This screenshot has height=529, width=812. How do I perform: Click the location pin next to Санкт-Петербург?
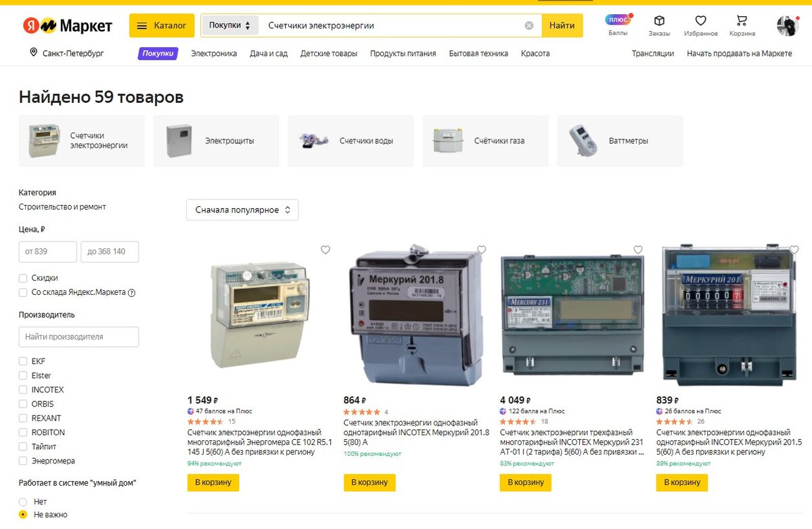(33, 53)
